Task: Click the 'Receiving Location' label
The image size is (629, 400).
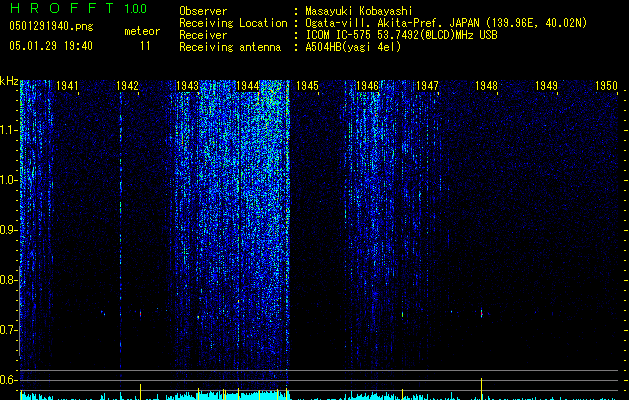Action: coord(233,23)
